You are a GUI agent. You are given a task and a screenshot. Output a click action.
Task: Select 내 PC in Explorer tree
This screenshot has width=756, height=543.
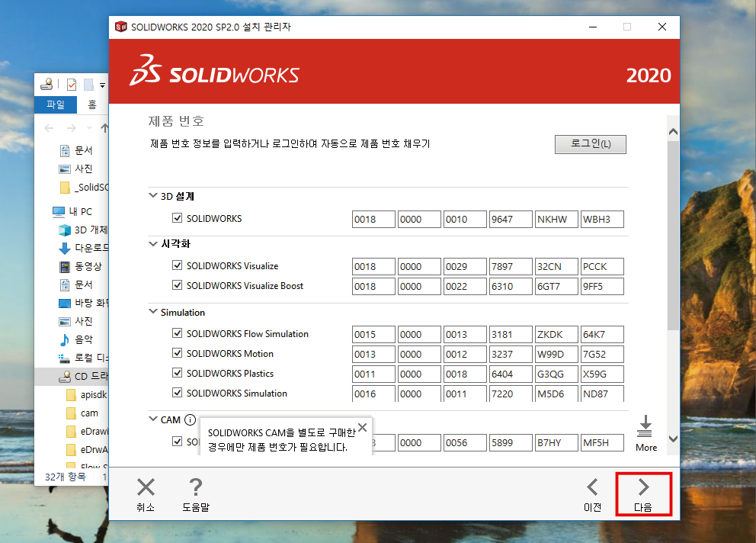click(72, 211)
